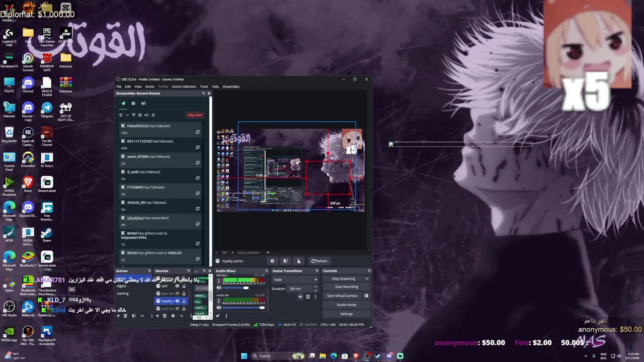
Task: Open Steam desktop shortcut
Action: tap(47, 234)
